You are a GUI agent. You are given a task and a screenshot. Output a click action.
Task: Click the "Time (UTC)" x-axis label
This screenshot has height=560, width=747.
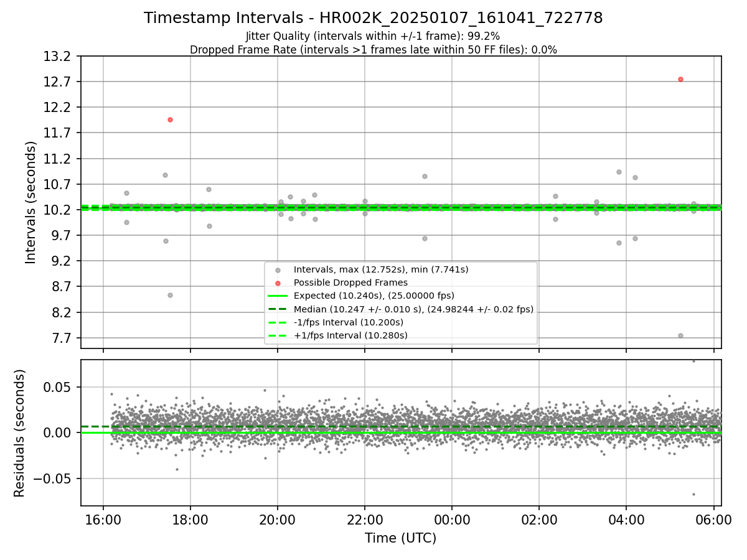tap(401, 538)
